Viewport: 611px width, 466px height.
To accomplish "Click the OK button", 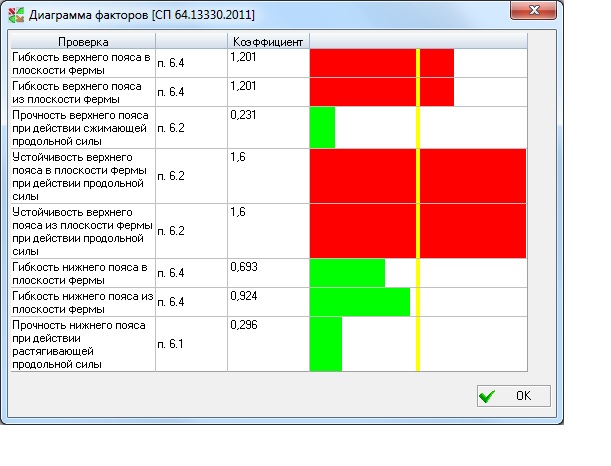I will click(513, 396).
